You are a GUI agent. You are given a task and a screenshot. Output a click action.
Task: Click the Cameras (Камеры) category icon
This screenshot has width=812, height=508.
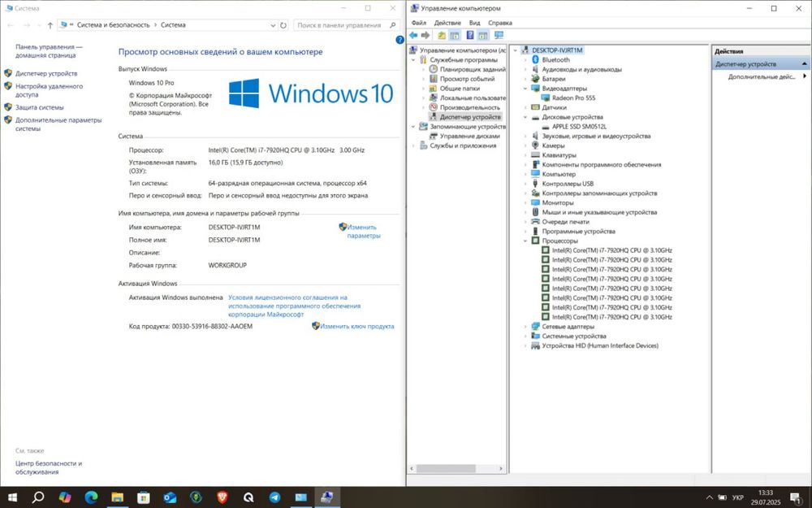[x=535, y=145]
